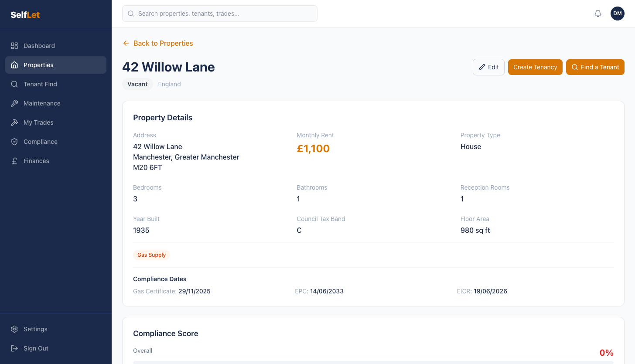Click the My Trades hammer icon
The image size is (635, 364).
[14, 122]
